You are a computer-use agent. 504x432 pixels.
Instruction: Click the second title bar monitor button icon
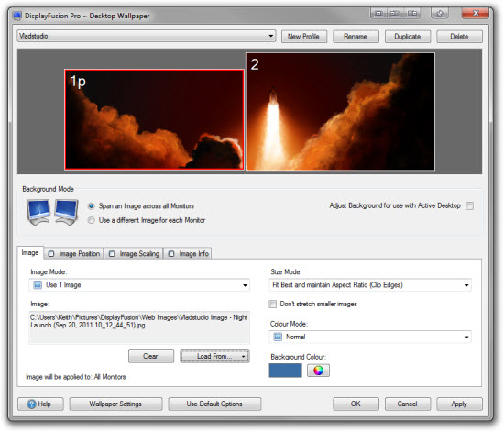pyautogui.click(x=395, y=14)
